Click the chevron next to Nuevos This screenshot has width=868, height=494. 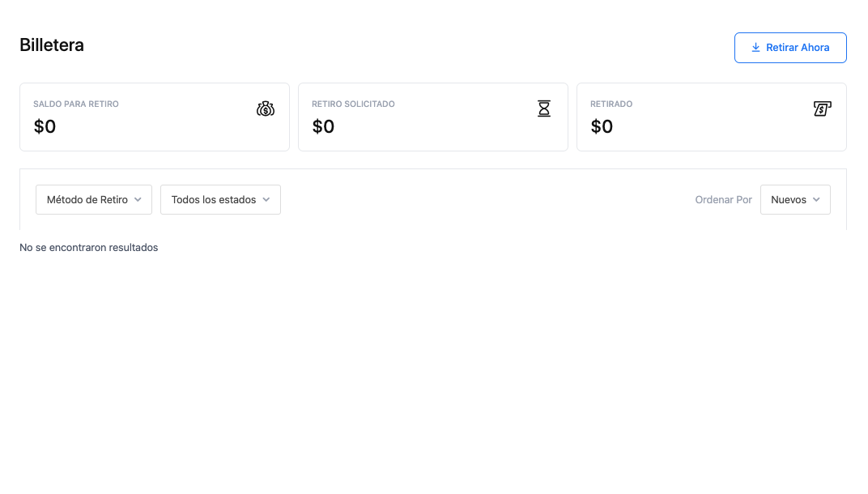816,199
